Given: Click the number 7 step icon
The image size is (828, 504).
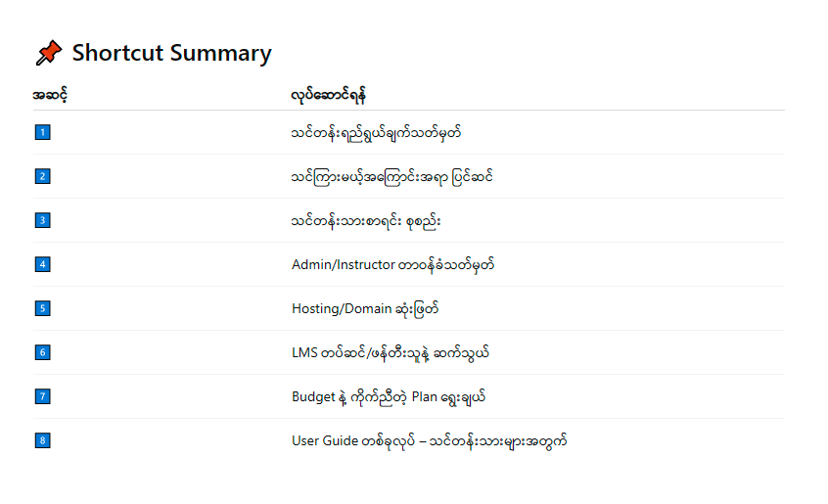Looking at the screenshot, I should coord(43,396).
